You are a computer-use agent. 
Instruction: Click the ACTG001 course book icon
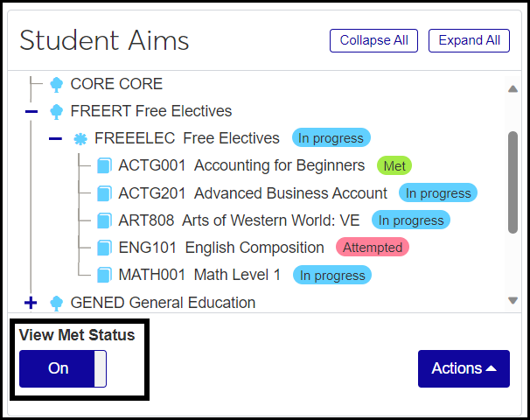105,165
